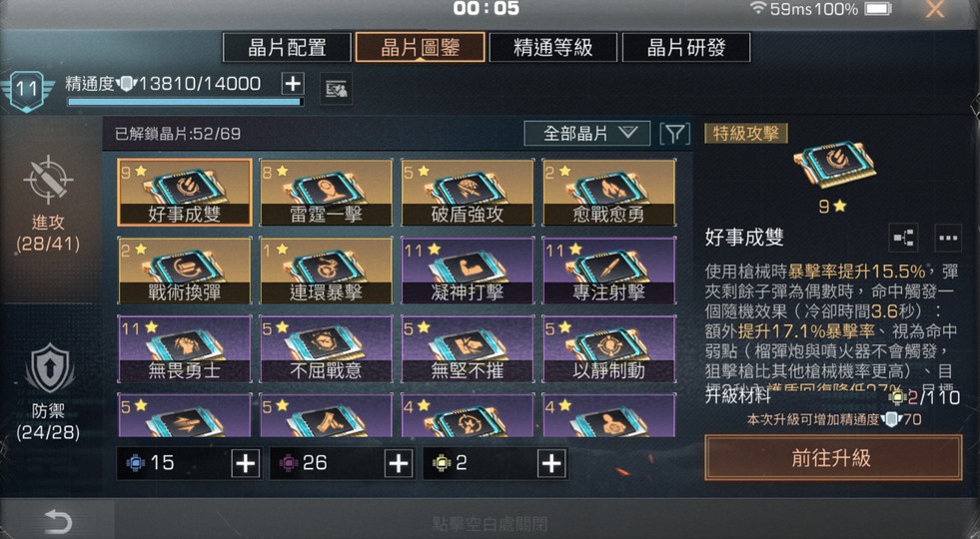Select the 不屈戰意 chip card
The width and height of the screenshot is (980, 539).
[326, 348]
